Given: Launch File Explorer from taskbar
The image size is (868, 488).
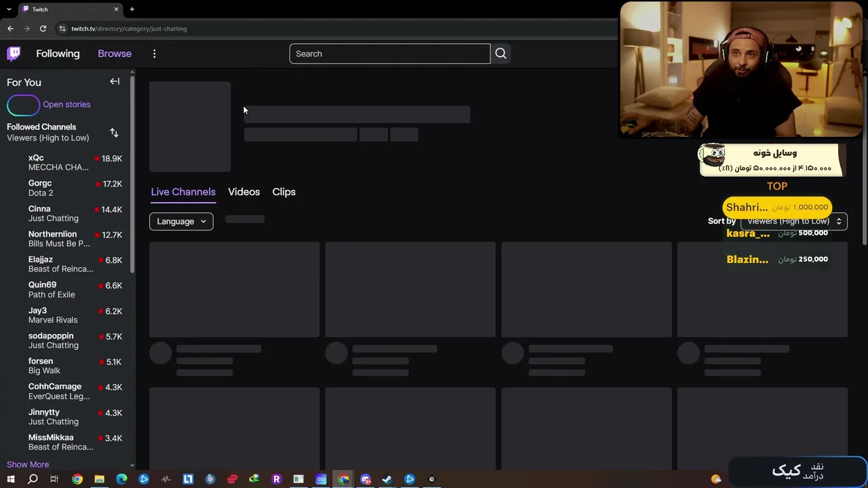Looking at the screenshot, I should click(x=99, y=479).
